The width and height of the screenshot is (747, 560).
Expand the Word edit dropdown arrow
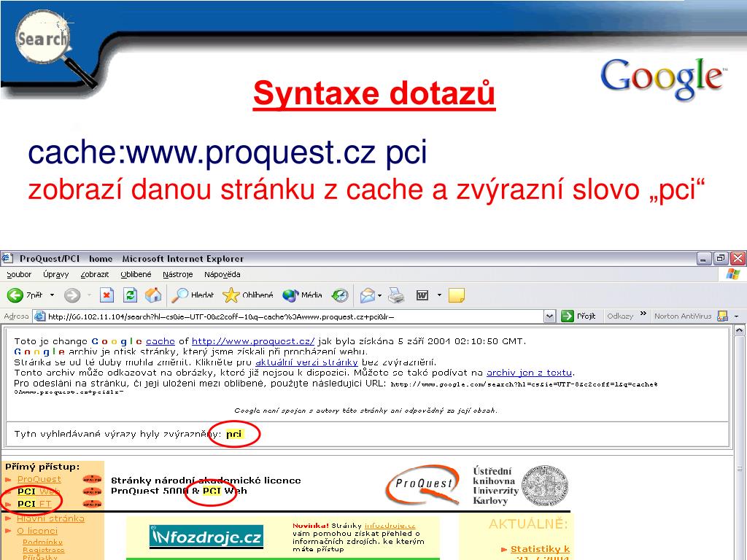[x=439, y=295]
